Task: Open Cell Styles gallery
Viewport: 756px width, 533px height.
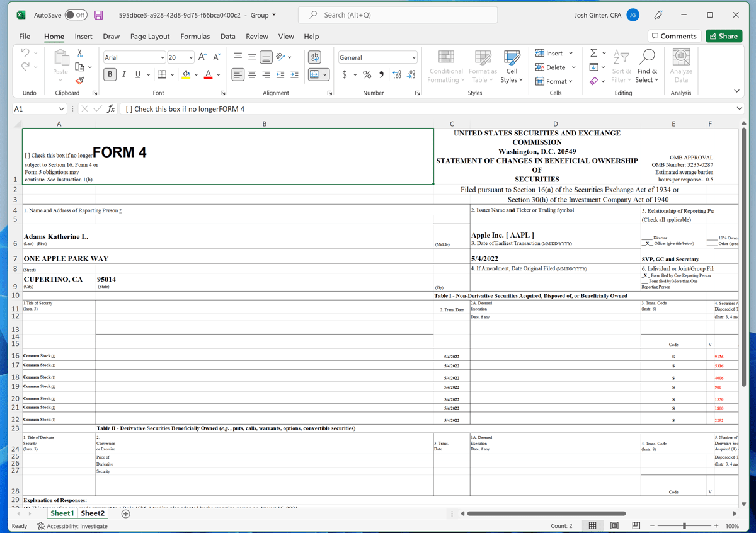Action: pos(512,66)
